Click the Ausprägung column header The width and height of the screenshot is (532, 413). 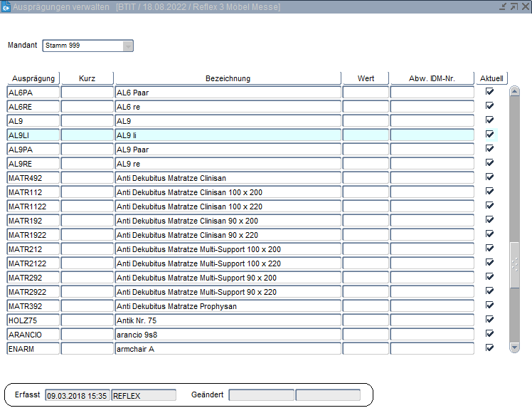coord(33,78)
